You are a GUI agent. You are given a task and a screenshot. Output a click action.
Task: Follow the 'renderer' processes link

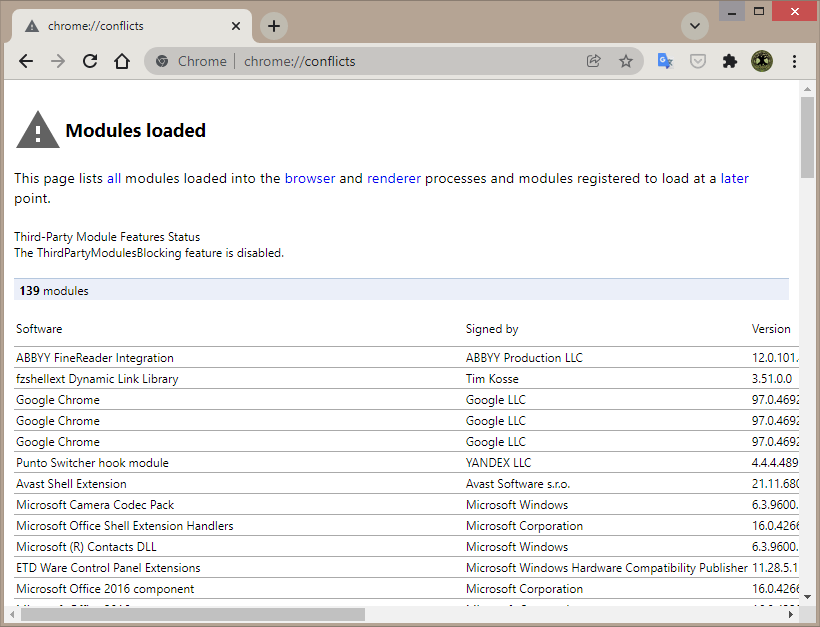tap(394, 178)
